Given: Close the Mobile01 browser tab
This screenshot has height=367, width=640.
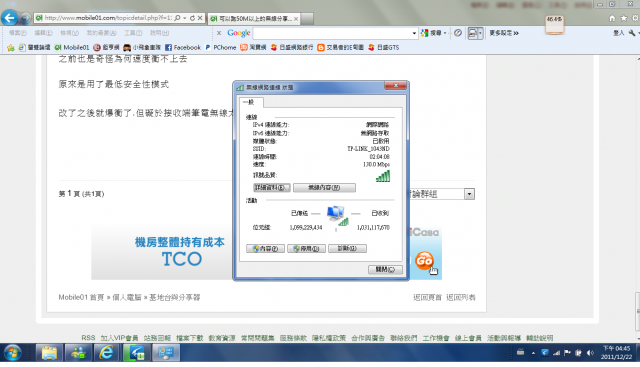Looking at the screenshot, I should 296,19.
